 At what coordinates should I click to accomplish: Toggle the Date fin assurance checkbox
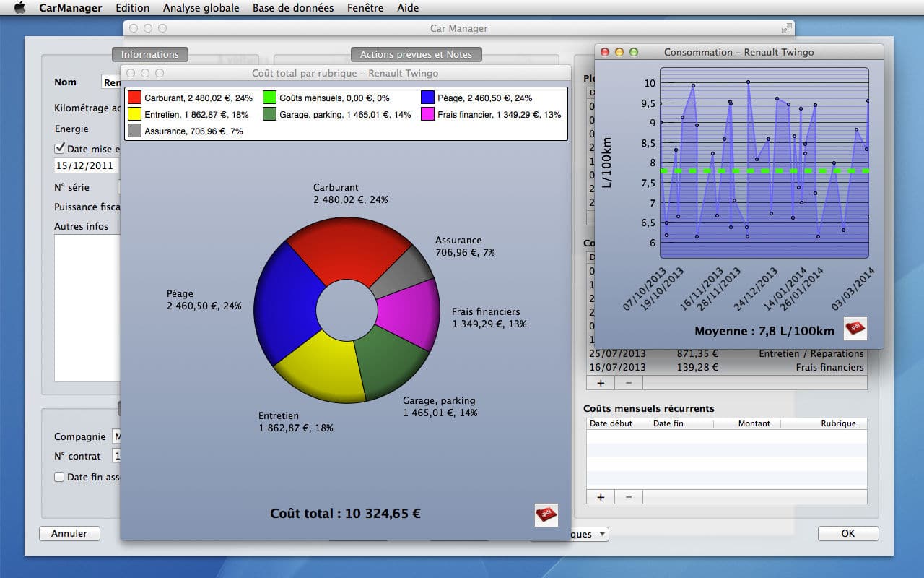tap(60, 477)
